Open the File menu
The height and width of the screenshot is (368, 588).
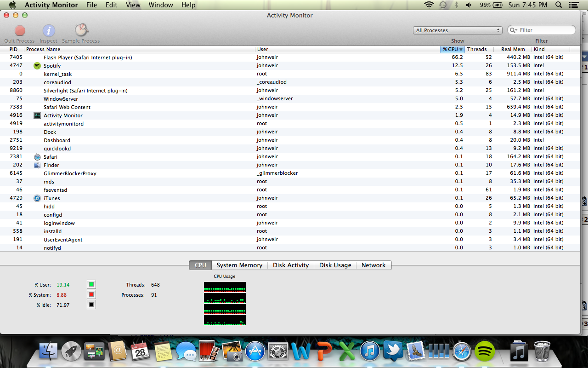tap(92, 5)
